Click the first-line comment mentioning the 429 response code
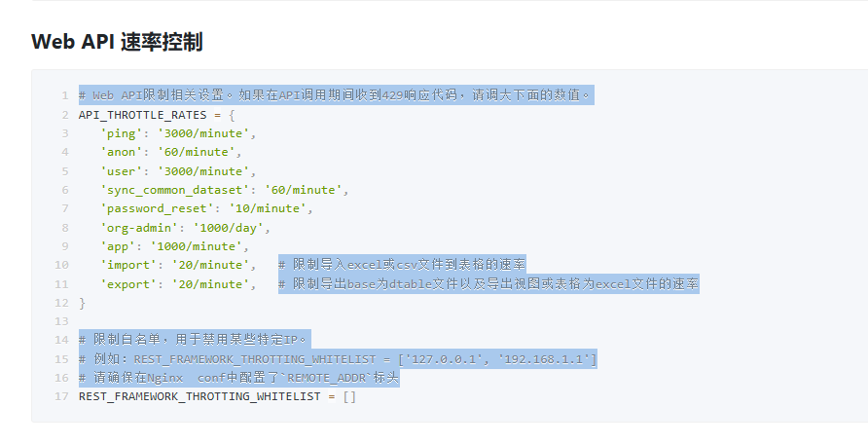This screenshot has height=445, width=868. pyautogui.click(x=335, y=95)
